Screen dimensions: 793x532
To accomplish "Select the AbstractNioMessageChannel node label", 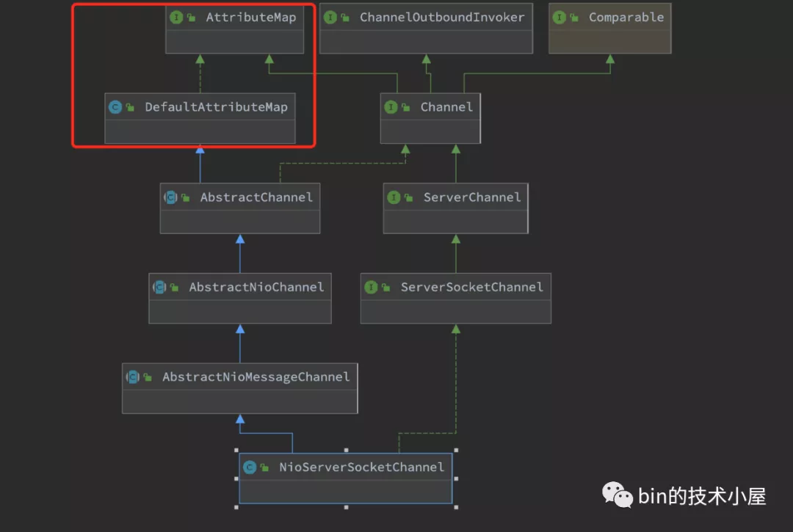I will pyautogui.click(x=256, y=377).
